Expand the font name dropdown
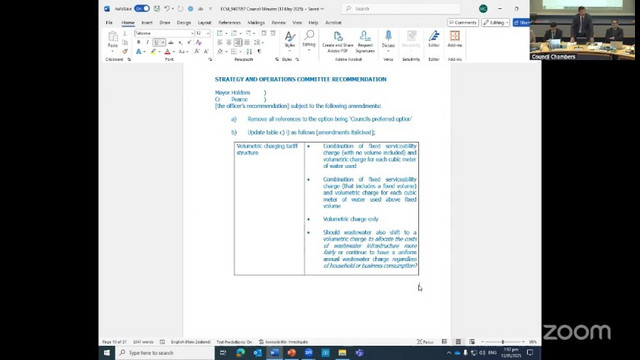Viewport: 640px width, 360px height. pos(192,33)
